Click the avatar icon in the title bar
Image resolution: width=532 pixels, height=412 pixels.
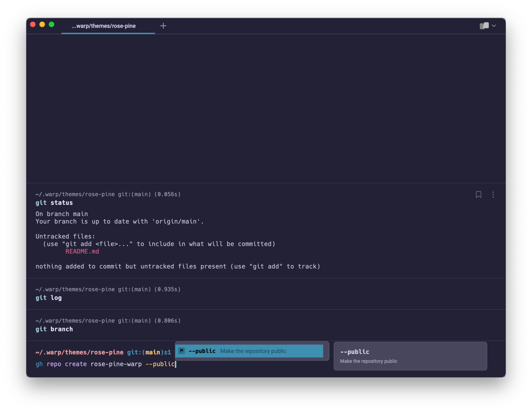coord(484,26)
